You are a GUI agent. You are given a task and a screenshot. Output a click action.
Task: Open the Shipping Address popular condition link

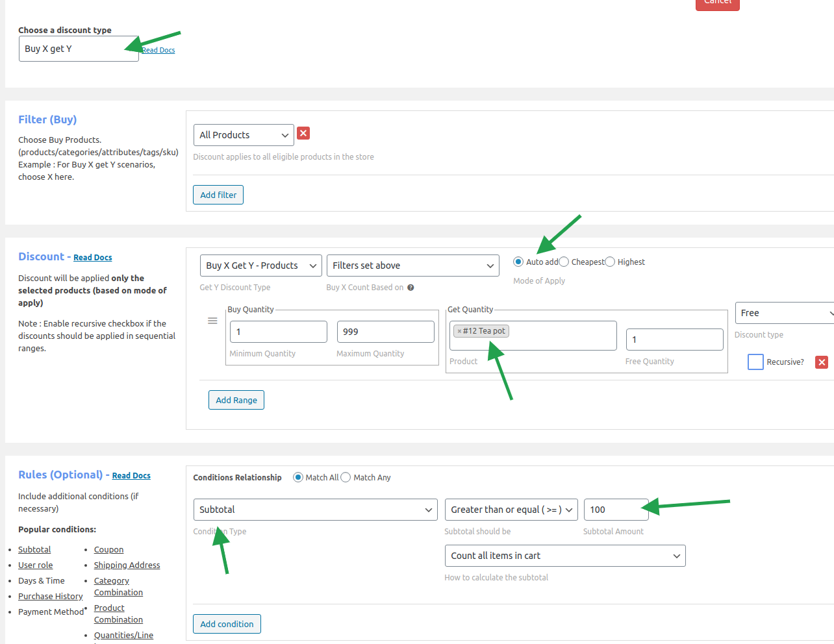point(127,565)
